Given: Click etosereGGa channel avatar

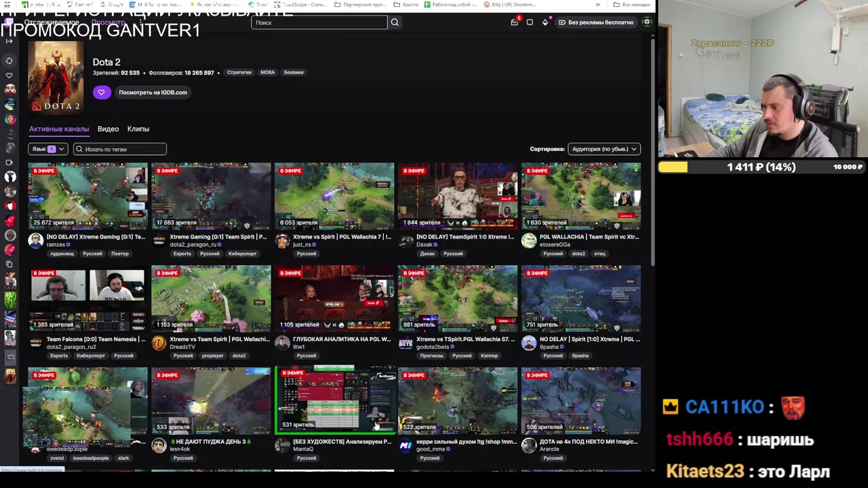Looking at the screenshot, I should (x=529, y=241).
